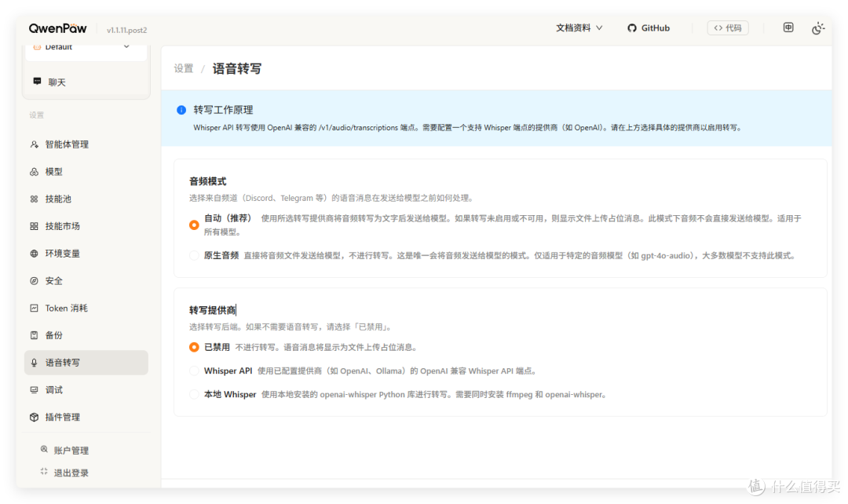Open the 备份 page
This screenshot has width=848, height=504.
(86, 335)
